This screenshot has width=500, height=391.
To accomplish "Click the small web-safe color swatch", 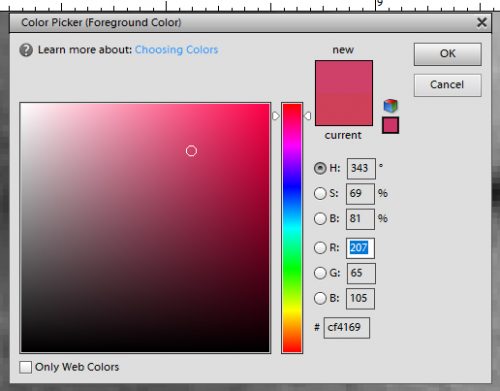I will pos(390,125).
